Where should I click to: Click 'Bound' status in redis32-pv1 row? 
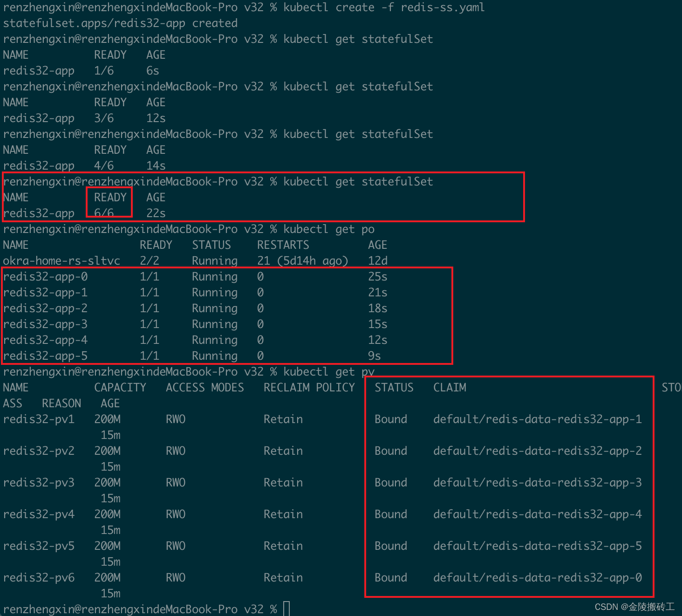(x=391, y=419)
